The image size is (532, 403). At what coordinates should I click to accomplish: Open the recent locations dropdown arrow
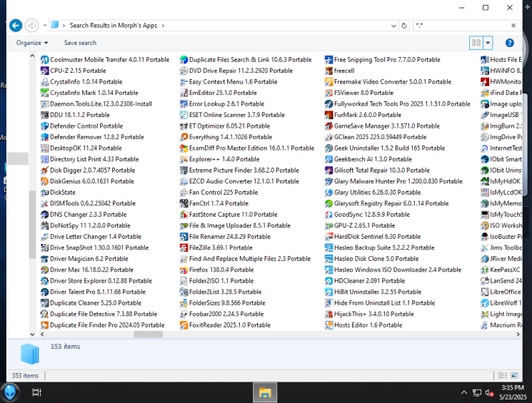(x=45, y=26)
